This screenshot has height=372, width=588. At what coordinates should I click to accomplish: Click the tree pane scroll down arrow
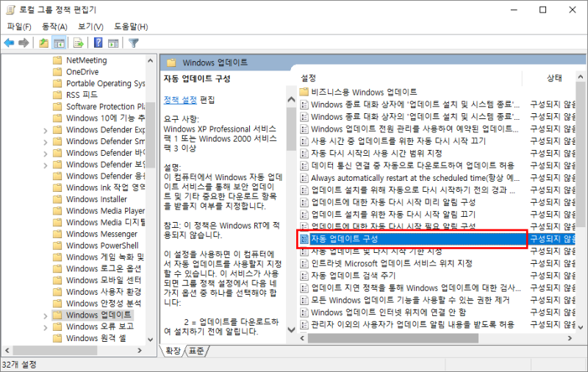(x=151, y=340)
